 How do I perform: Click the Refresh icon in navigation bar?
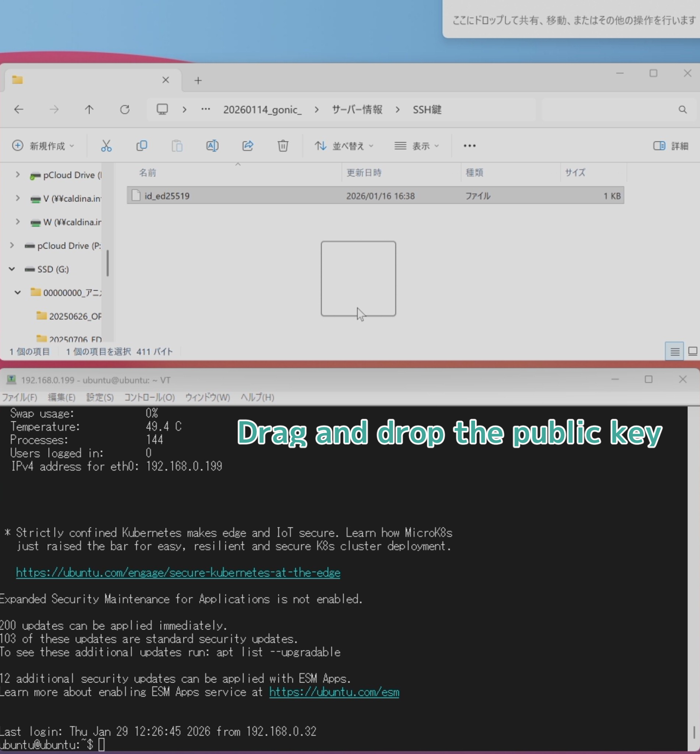pos(125,110)
